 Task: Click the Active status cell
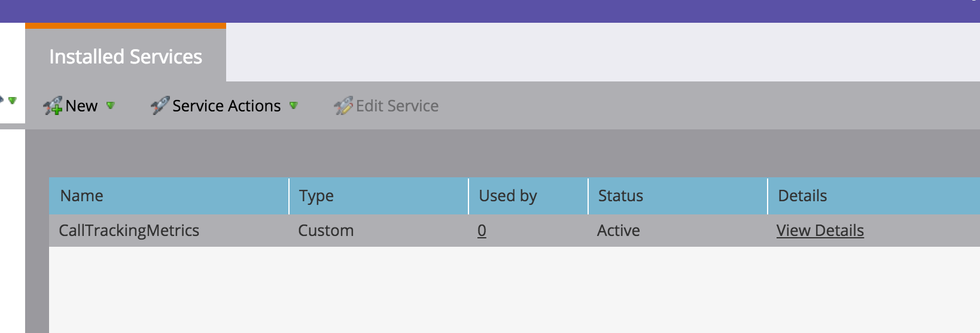pos(618,231)
